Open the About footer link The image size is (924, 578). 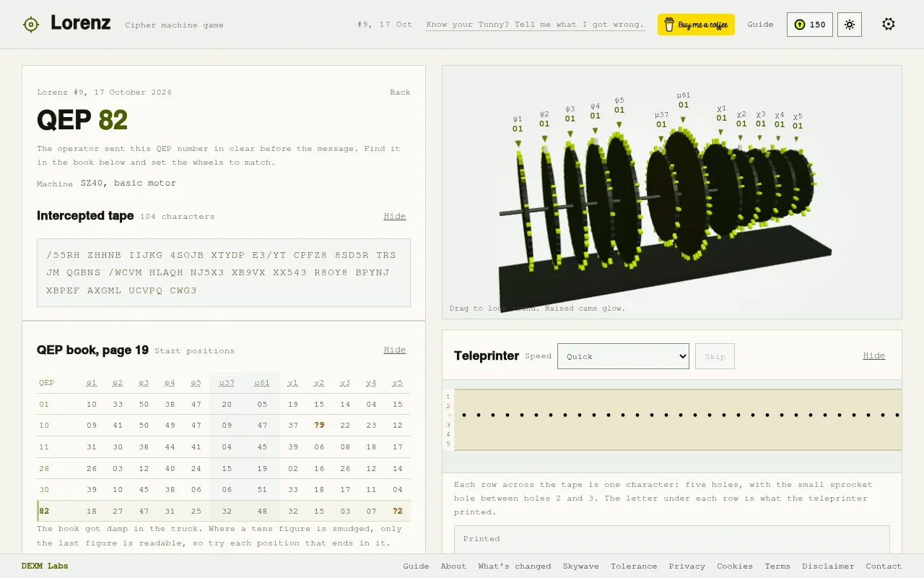point(453,566)
